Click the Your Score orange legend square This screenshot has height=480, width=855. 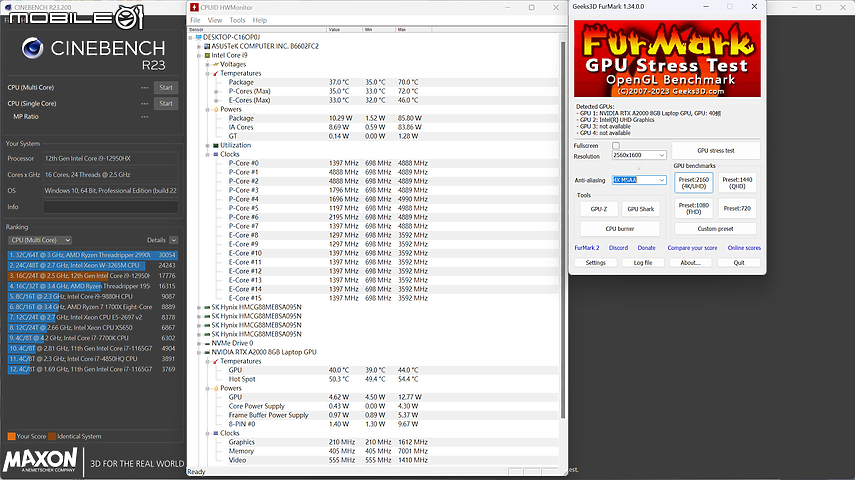click(x=11, y=436)
